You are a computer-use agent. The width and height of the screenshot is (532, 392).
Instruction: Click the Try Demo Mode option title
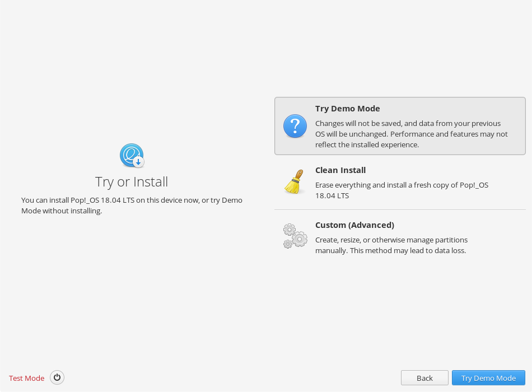pos(347,109)
